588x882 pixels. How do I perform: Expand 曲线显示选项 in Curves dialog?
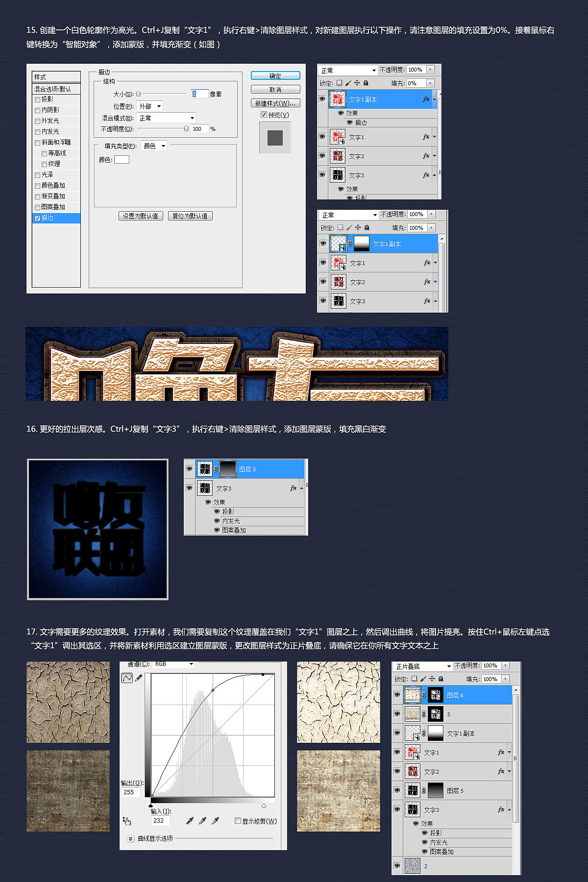tap(131, 838)
